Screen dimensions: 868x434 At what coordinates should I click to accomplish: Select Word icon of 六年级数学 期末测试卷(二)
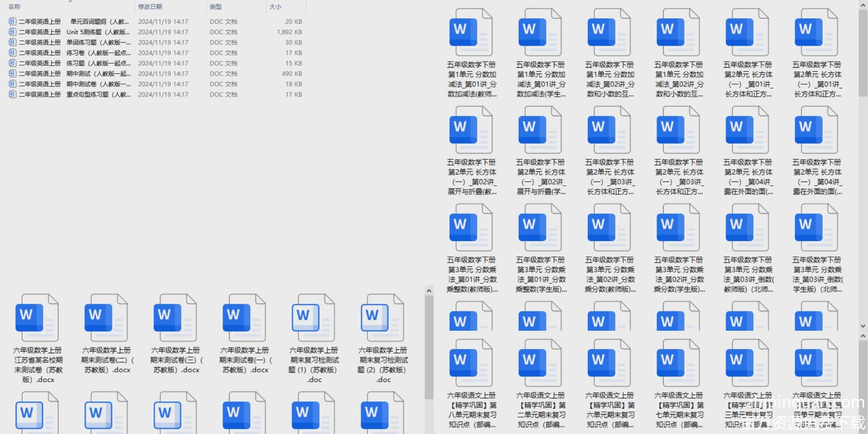(106, 318)
